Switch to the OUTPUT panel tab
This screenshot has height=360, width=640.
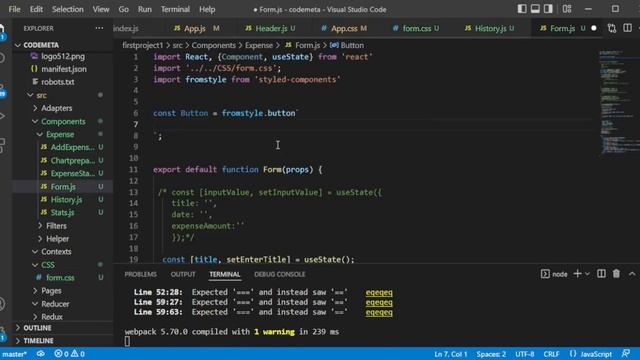click(x=183, y=274)
